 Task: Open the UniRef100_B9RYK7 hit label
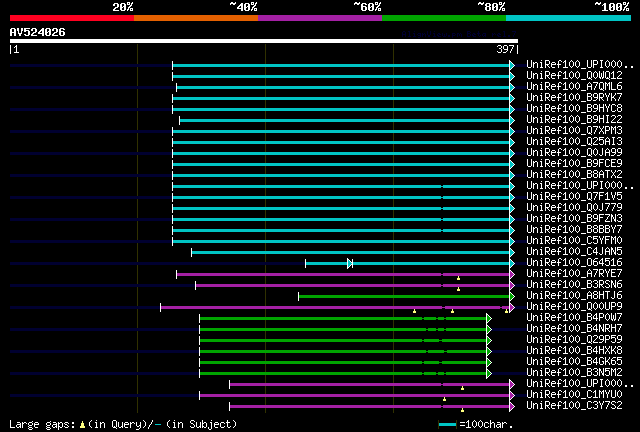coord(574,97)
